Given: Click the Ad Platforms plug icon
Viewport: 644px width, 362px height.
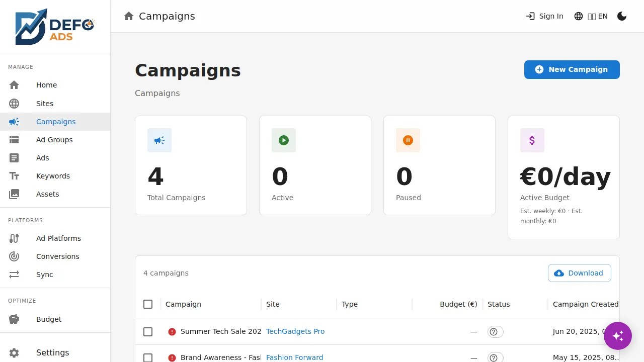Looking at the screenshot, I should [x=14, y=238].
